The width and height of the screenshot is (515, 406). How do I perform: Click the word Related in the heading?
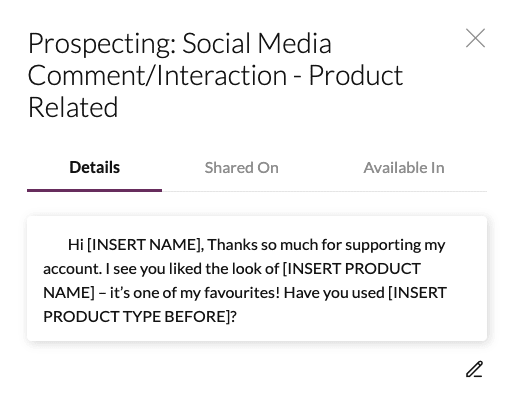(x=73, y=108)
